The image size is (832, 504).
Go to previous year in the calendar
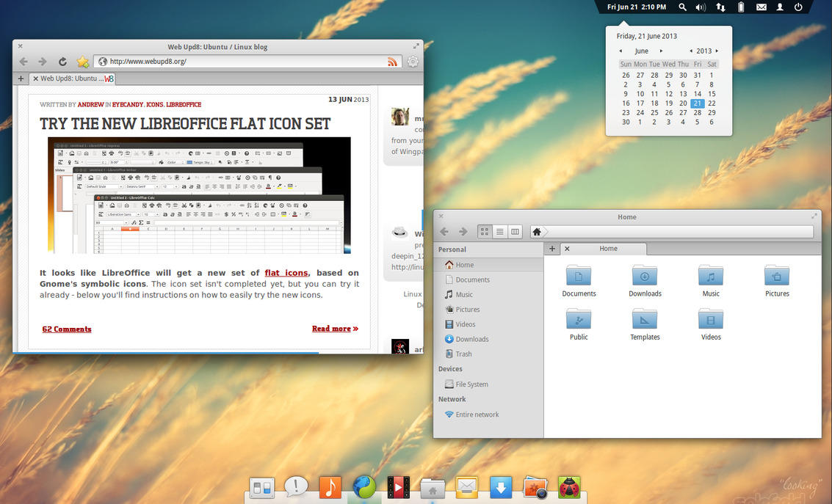tap(691, 51)
